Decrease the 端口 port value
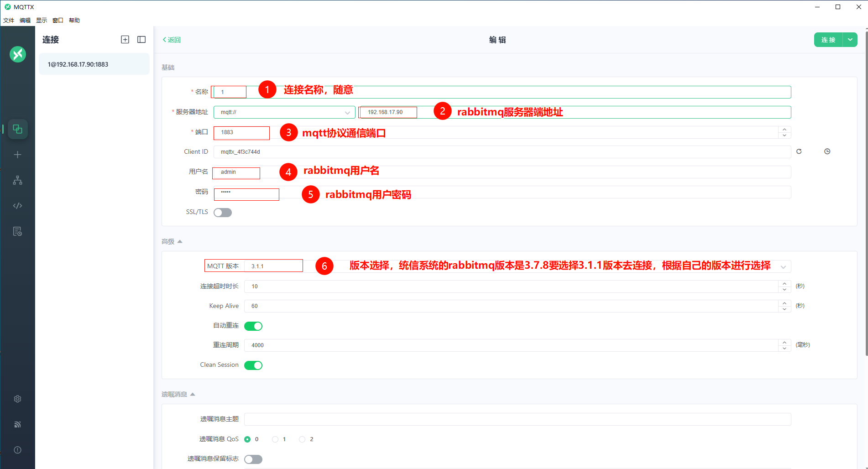This screenshot has width=868, height=469. (784, 135)
